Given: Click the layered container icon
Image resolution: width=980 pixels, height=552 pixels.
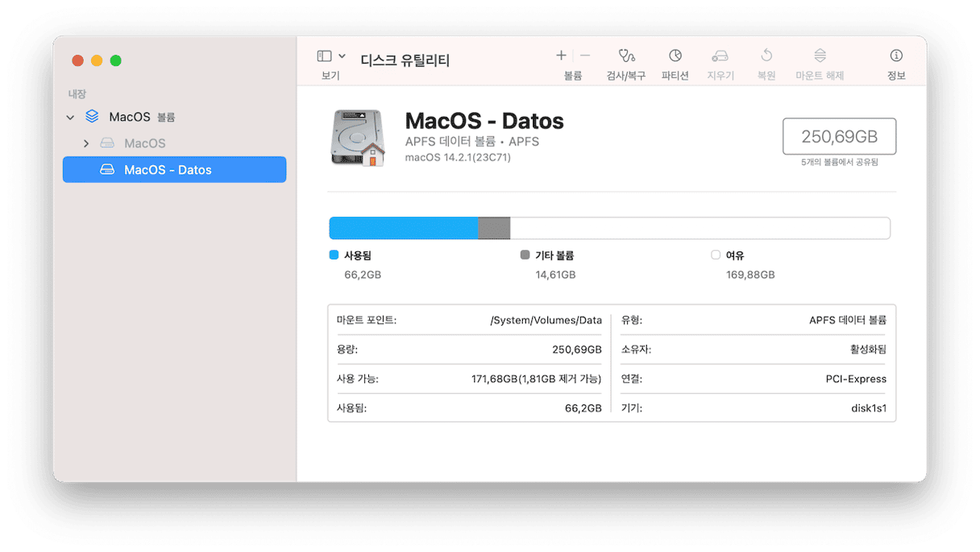Looking at the screenshot, I should 93,117.
